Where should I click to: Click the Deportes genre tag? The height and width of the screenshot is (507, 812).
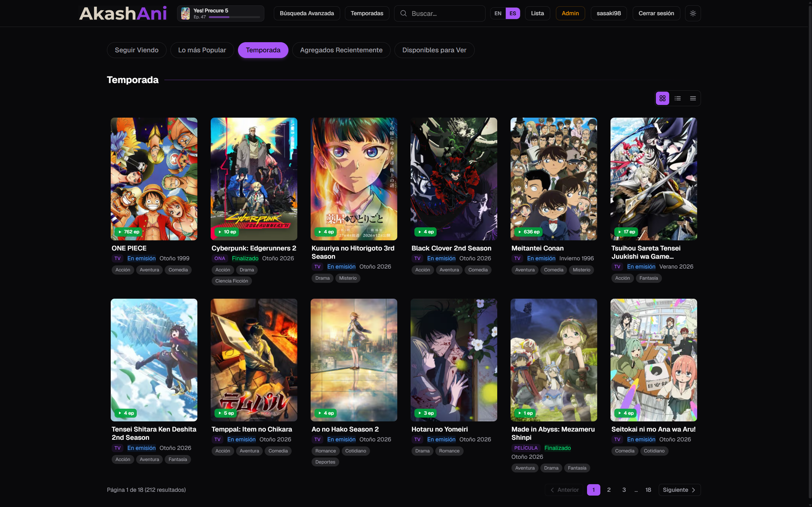pyautogui.click(x=325, y=462)
